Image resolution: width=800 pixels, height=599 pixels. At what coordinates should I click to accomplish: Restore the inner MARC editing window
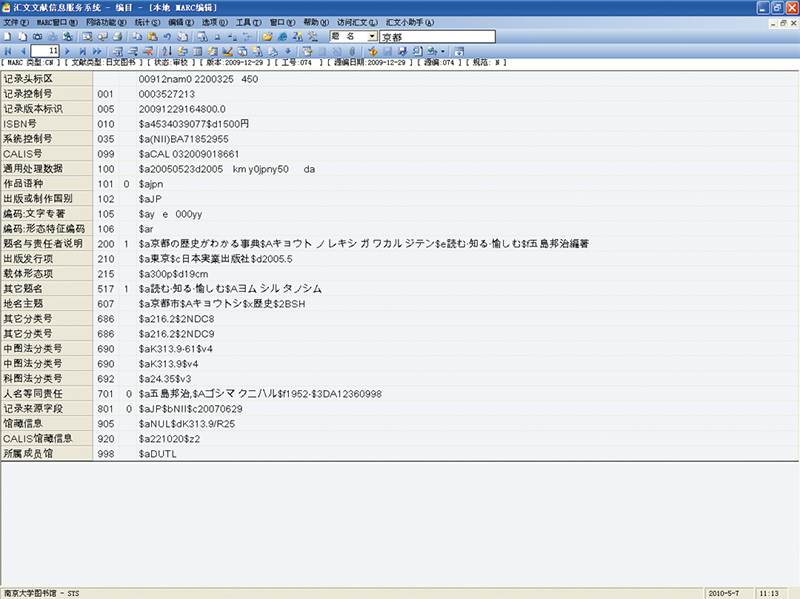[x=783, y=23]
